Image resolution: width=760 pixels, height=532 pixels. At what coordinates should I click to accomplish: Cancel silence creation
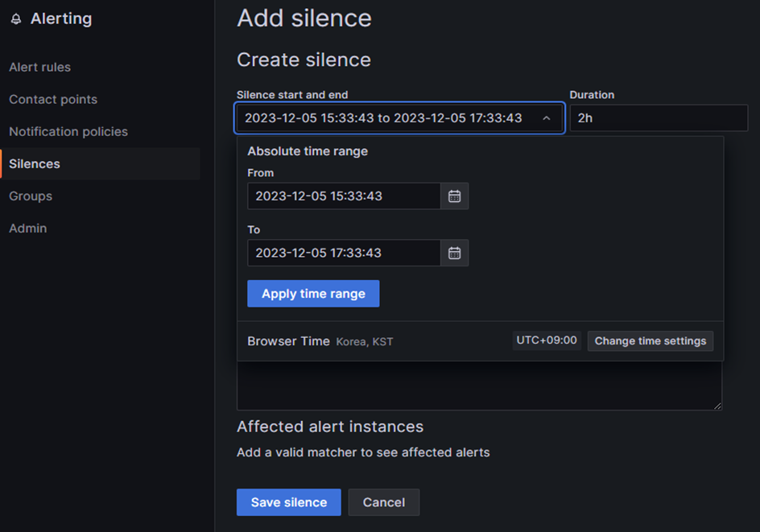click(x=384, y=502)
